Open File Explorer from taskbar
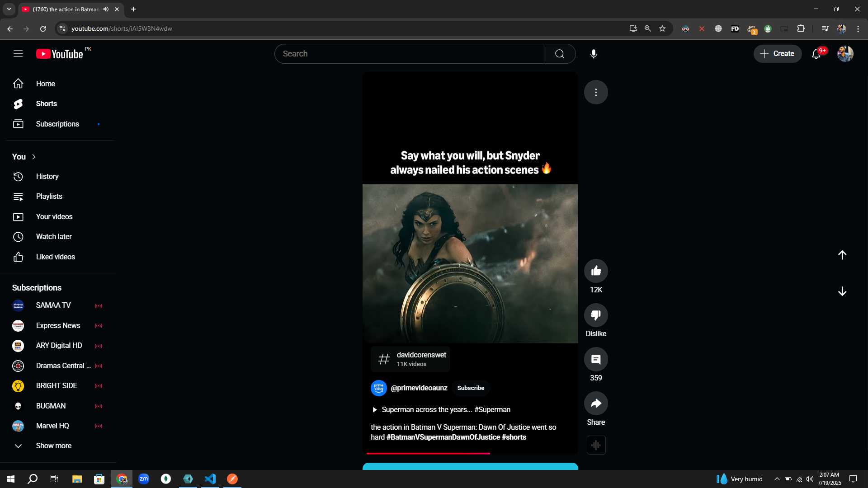868x488 pixels. (77, 479)
